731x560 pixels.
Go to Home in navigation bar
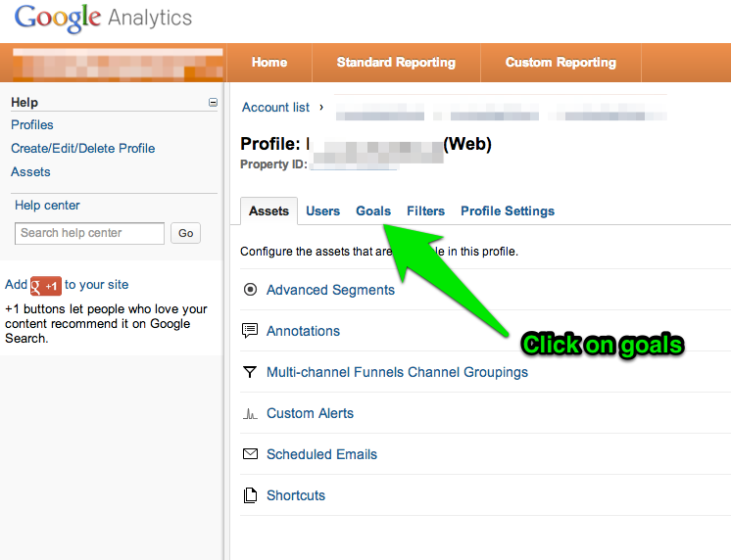click(269, 63)
